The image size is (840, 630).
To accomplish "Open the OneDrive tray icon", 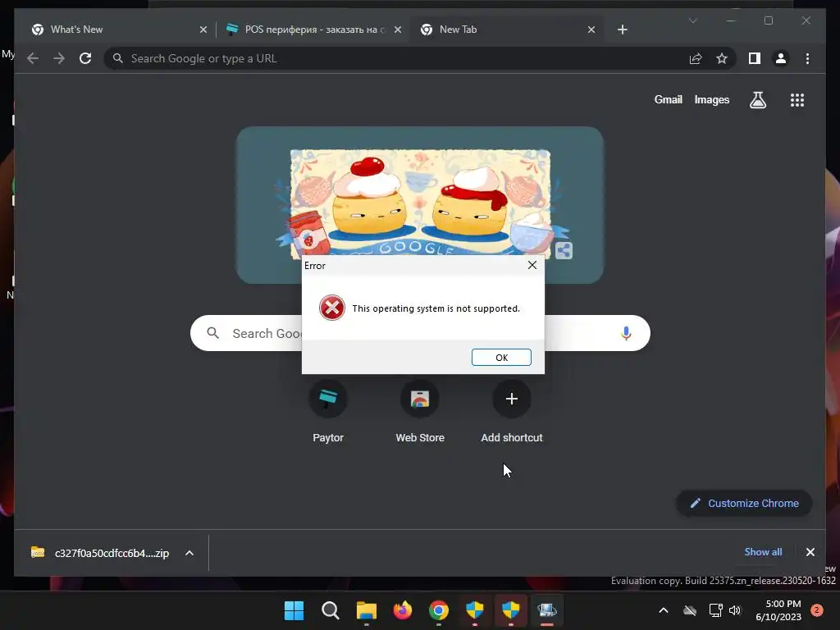I will click(690, 610).
